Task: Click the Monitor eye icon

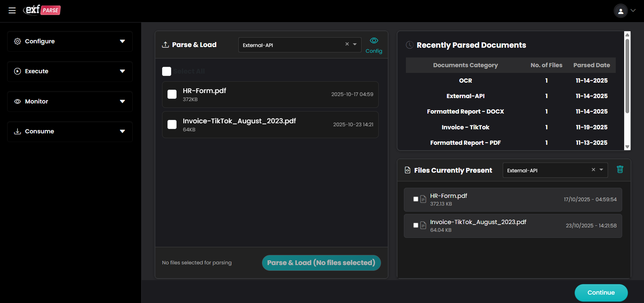Action: click(x=17, y=101)
